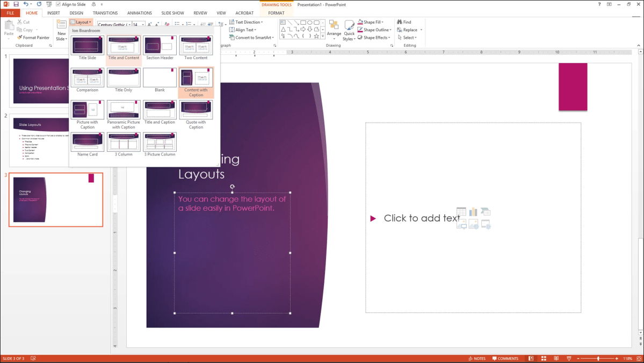Choose the 3 Column layout
The height and width of the screenshot is (363, 644).
coord(124,145)
